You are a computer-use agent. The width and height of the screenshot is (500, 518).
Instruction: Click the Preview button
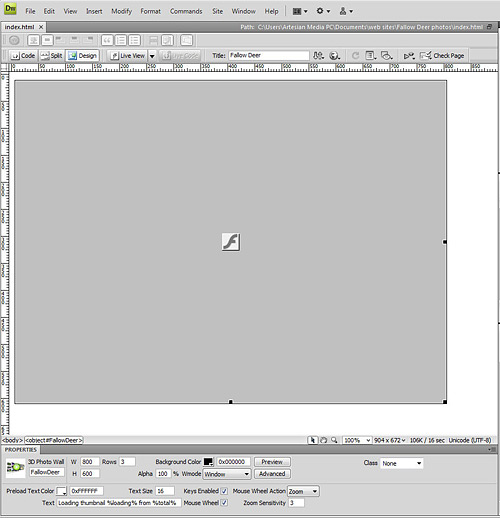pyautogui.click(x=272, y=462)
